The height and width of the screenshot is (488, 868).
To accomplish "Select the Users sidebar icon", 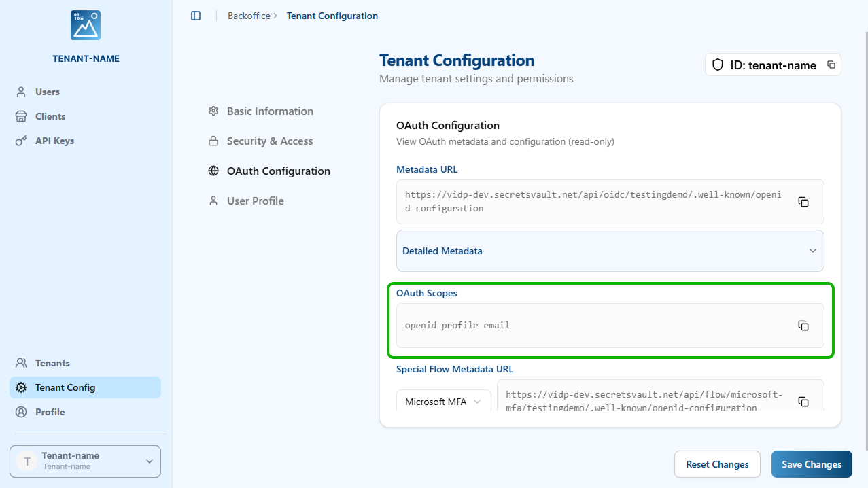I will (x=21, y=92).
